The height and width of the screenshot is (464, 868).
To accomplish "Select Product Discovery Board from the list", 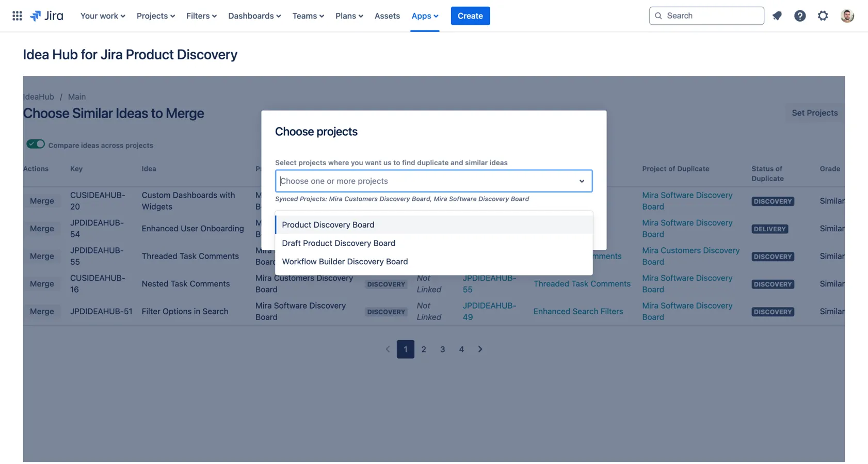I will click(x=328, y=225).
